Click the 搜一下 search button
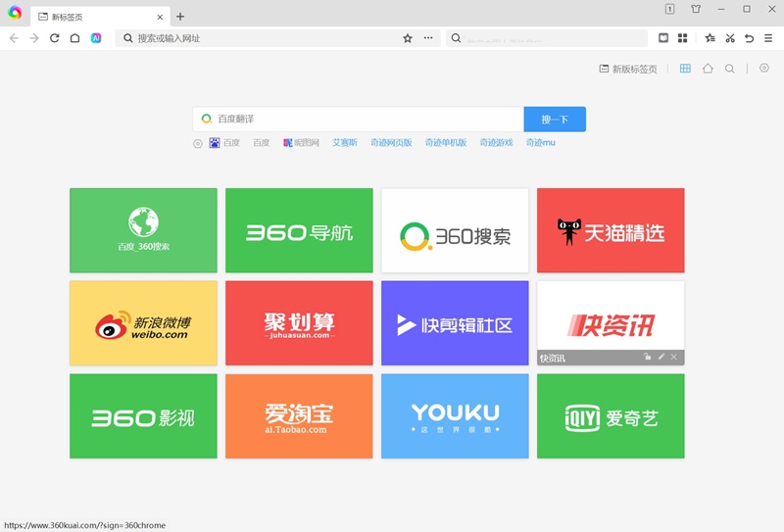The height and width of the screenshot is (532, 784). pos(555,119)
